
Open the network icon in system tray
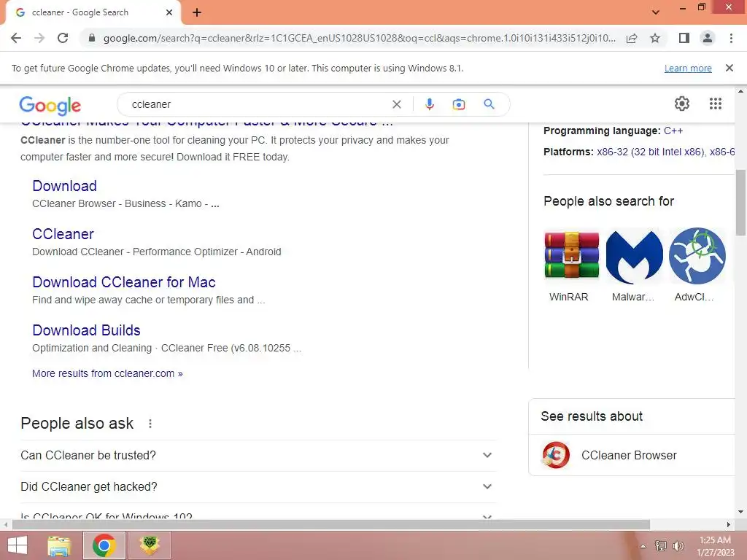661,546
